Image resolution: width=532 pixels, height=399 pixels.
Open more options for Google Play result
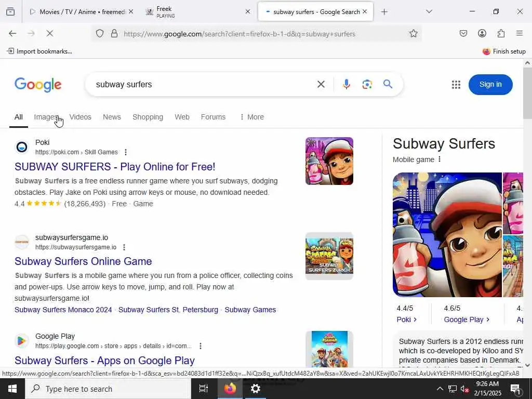click(x=201, y=345)
